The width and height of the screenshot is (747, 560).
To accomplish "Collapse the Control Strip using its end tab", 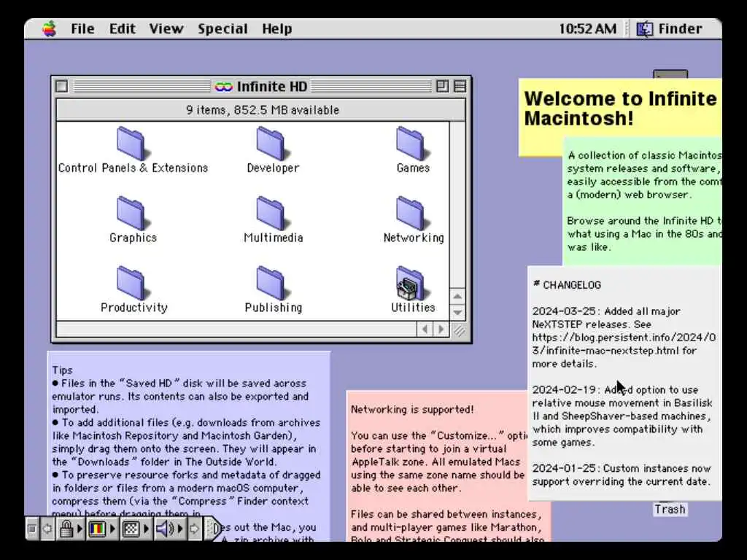I will pyautogui.click(x=213, y=529).
